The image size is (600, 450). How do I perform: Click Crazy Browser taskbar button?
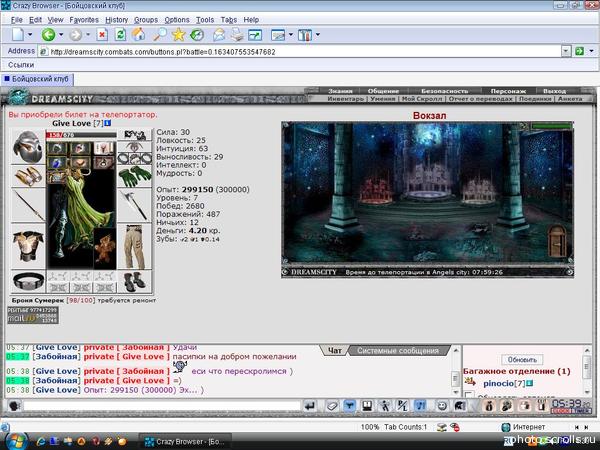185,442
